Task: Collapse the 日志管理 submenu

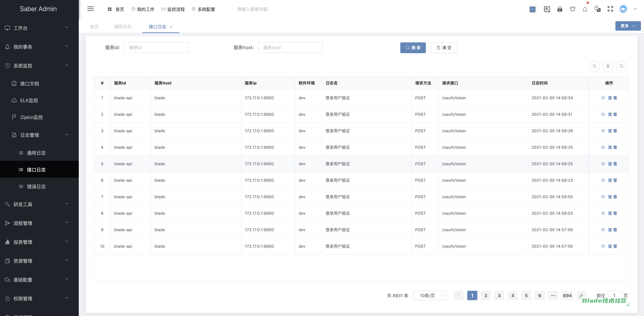Action: coord(39,135)
